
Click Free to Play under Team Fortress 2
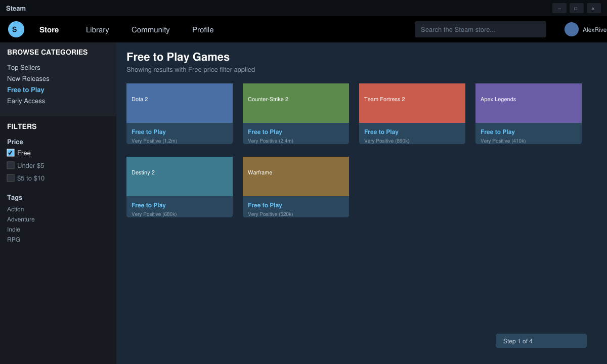(381, 132)
